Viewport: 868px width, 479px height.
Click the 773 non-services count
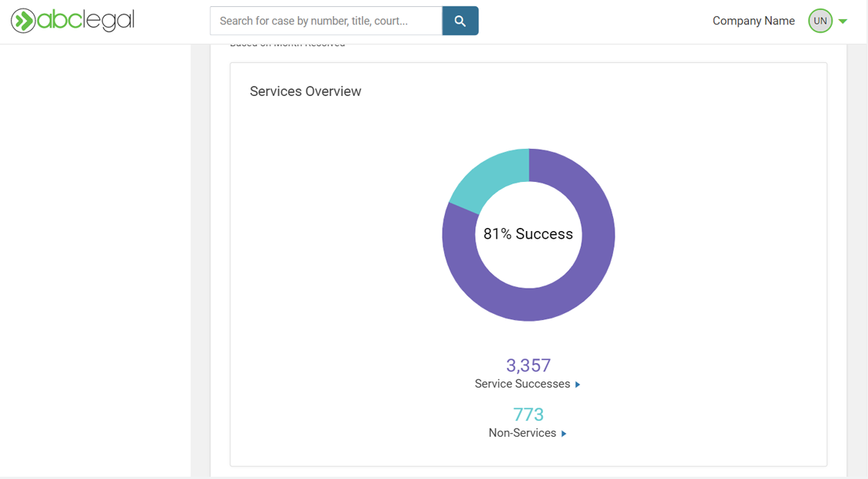pyautogui.click(x=528, y=414)
